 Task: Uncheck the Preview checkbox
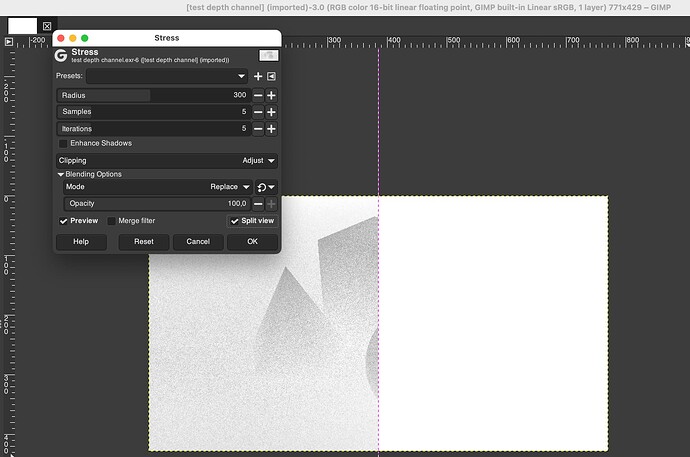click(63, 221)
